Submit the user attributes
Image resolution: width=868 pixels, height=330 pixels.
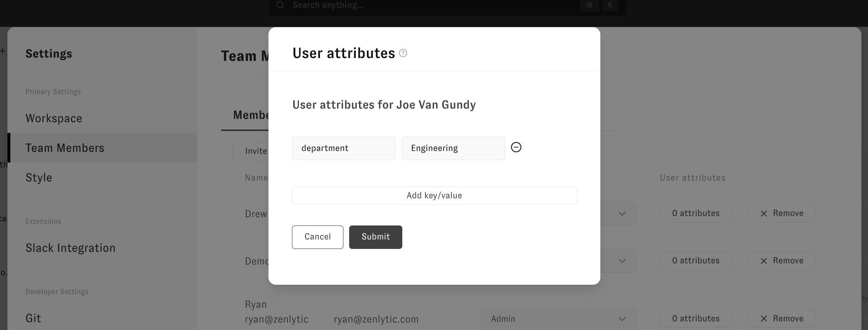[x=376, y=237]
